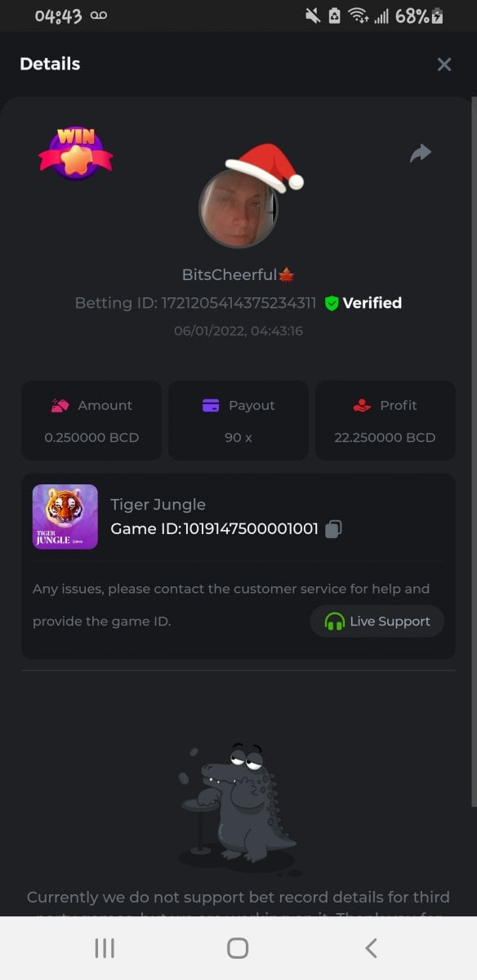Open Live Support chat

377,621
